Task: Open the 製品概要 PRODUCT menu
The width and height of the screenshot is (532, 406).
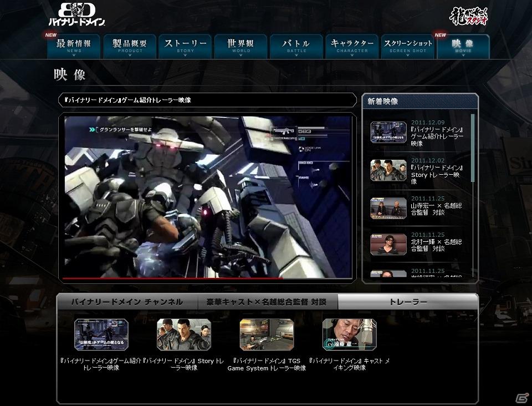Action: pyautogui.click(x=130, y=47)
